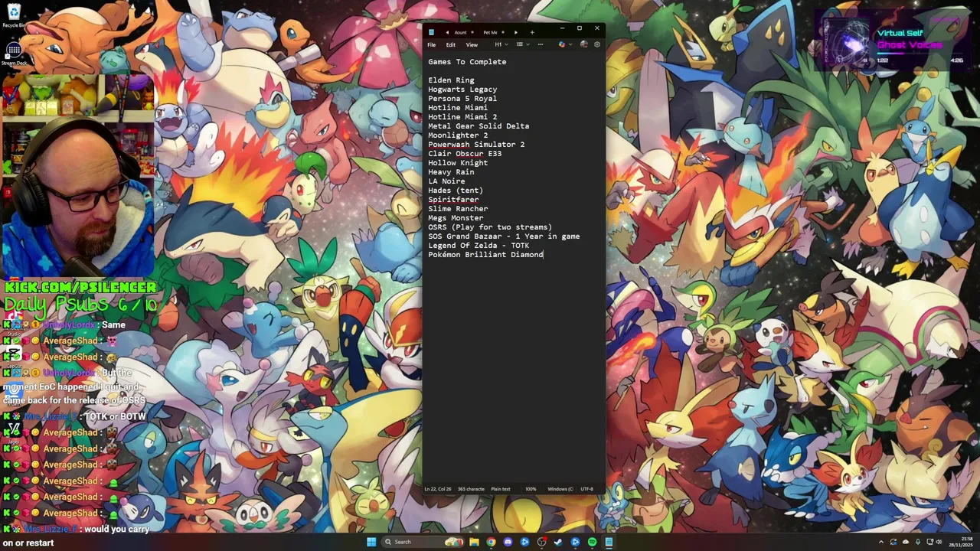
Task: Click the 'SOS Grand Bazaar' line
Action: point(504,236)
